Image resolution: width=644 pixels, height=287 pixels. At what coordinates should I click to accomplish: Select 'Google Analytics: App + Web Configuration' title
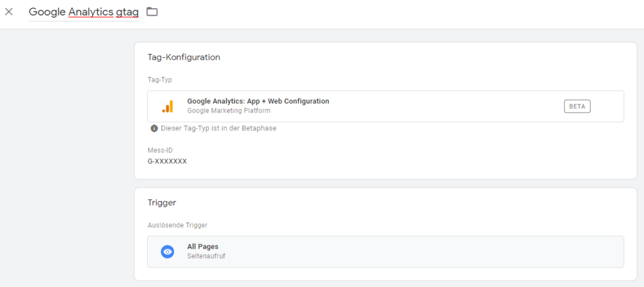258,101
